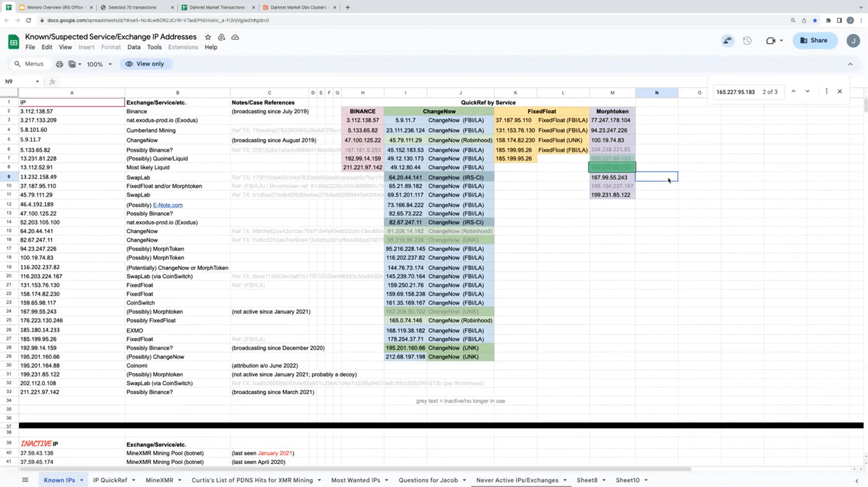Screen dimensions: 868x487
Task: Open Chrome three-dot menu
Action: (861, 20)
